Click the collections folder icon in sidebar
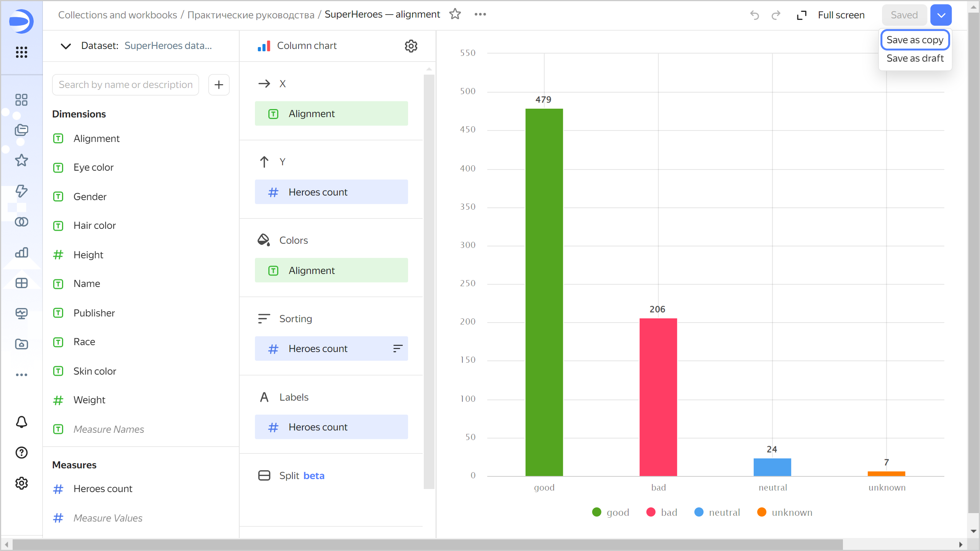The width and height of the screenshot is (980, 551). point(21,129)
